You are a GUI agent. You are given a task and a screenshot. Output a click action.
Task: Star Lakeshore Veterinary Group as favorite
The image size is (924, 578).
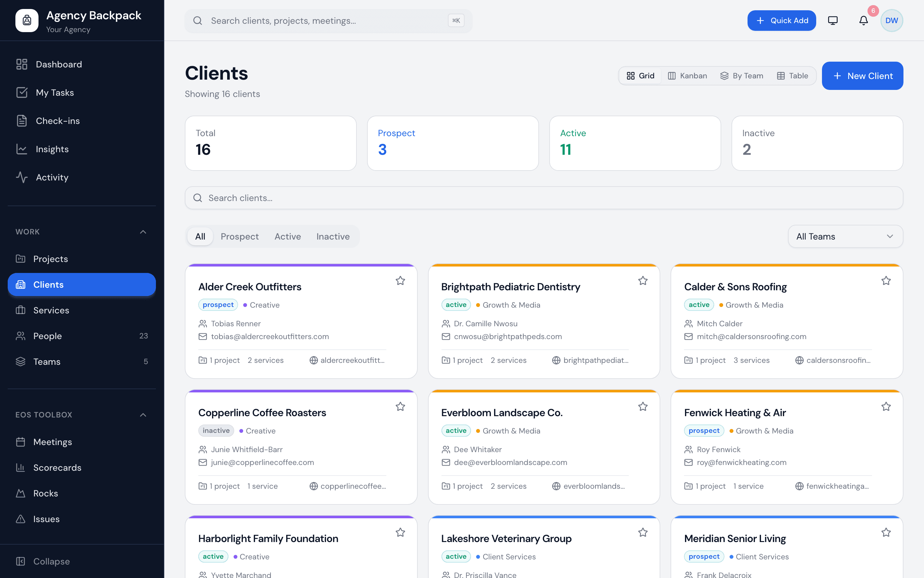pos(643,532)
